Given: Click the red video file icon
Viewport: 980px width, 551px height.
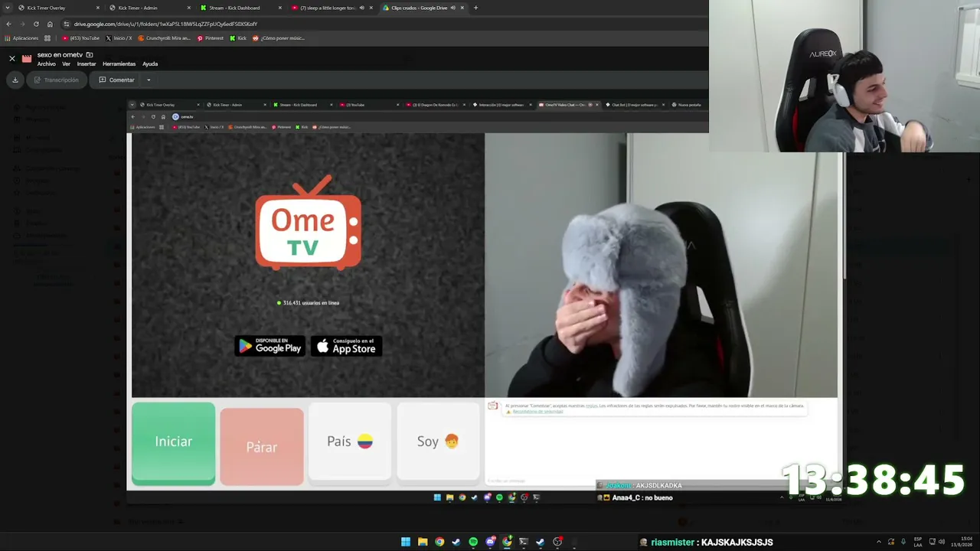Looking at the screenshot, I should click(27, 58).
